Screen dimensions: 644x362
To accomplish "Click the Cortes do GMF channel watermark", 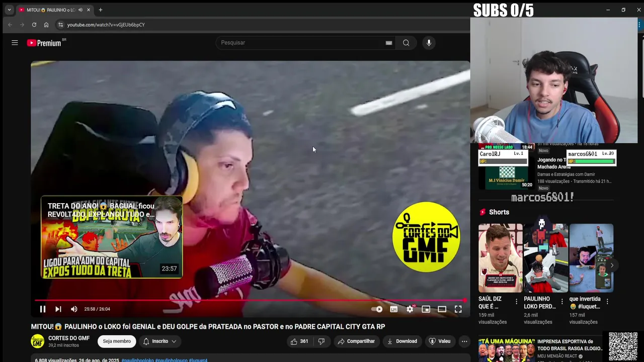I will coord(426,237).
